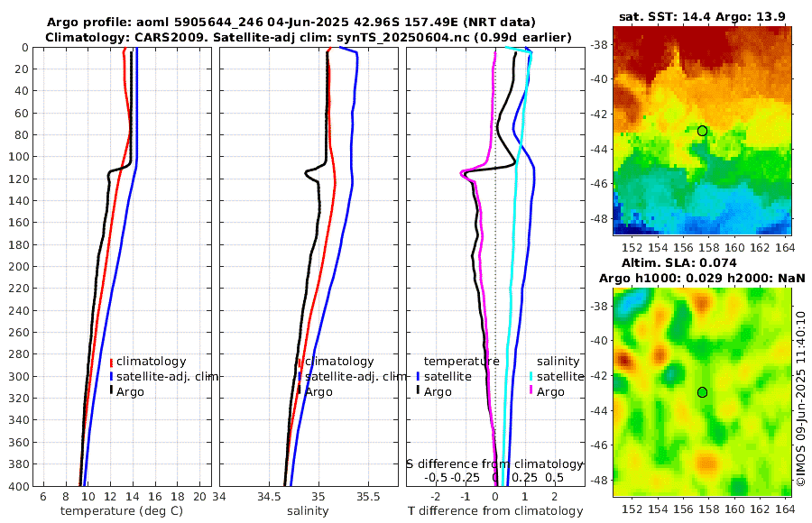Click latitude tick '-46' on the SST map
Image resolution: width=812 pixels, height=523 pixels.
point(599,184)
